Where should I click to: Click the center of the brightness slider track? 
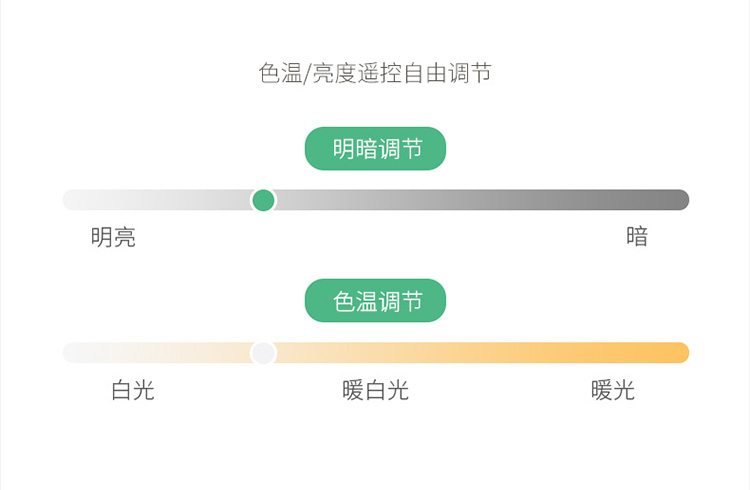(376, 200)
